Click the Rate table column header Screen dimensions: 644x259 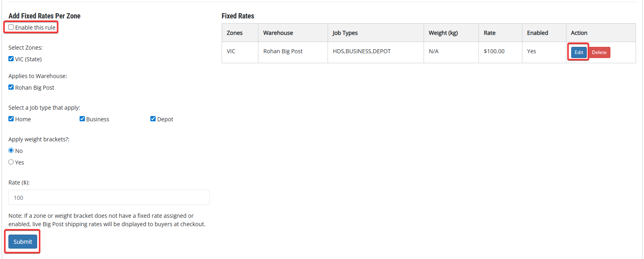[490, 33]
